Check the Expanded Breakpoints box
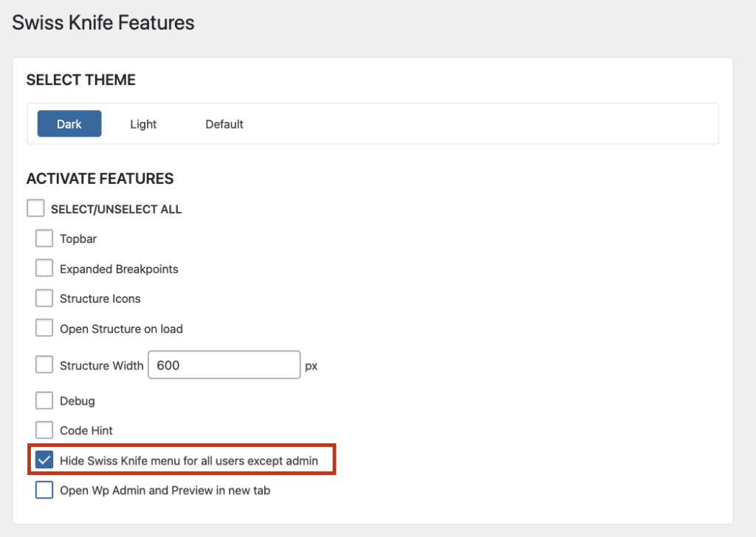 (44, 268)
